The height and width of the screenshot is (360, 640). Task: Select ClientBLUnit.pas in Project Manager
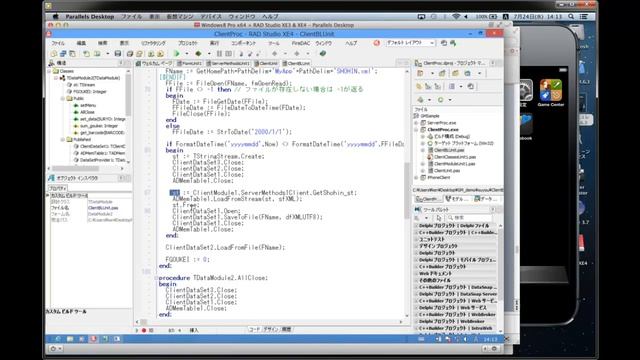coord(449,150)
